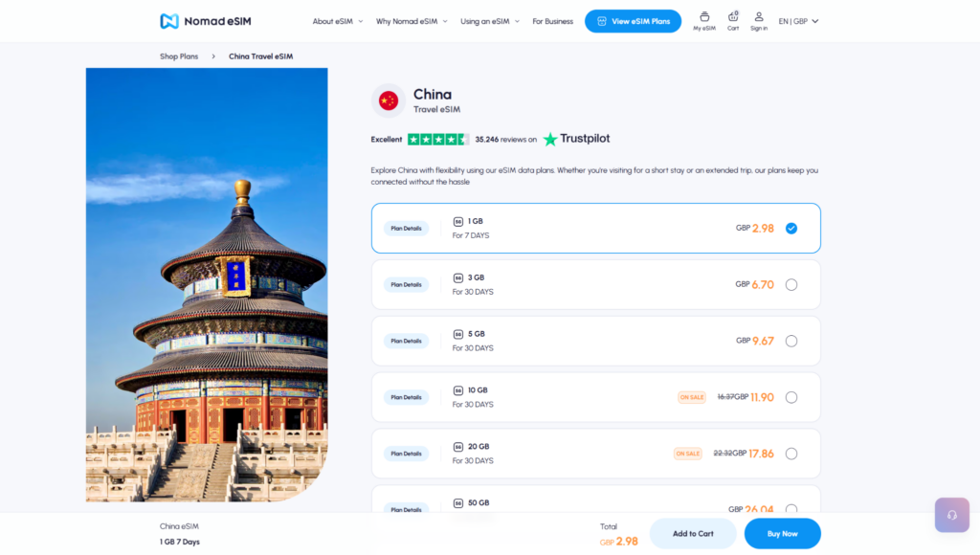Image resolution: width=980 pixels, height=555 pixels.
Task: Click the green Trustpilot star rating
Action: (x=437, y=140)
